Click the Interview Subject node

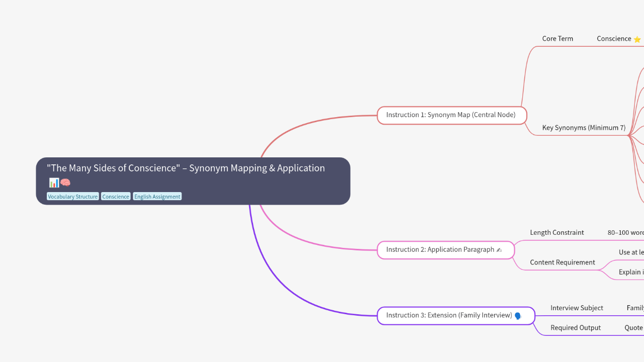577,308
